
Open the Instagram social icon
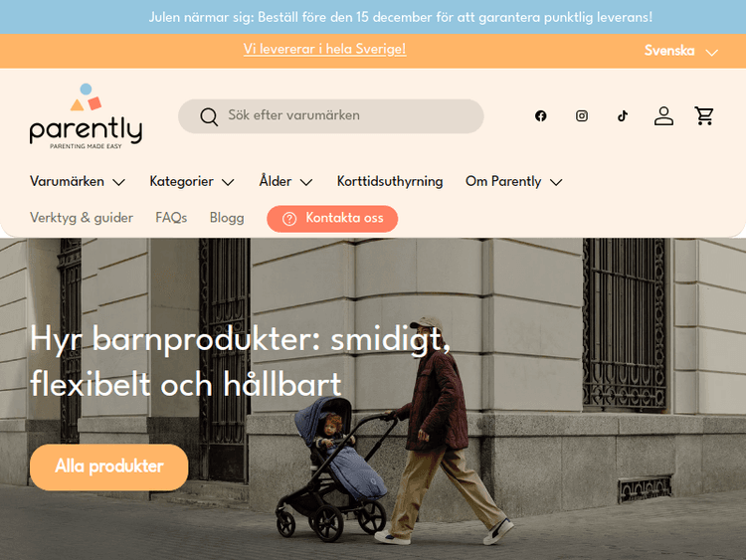coord(582,115)
